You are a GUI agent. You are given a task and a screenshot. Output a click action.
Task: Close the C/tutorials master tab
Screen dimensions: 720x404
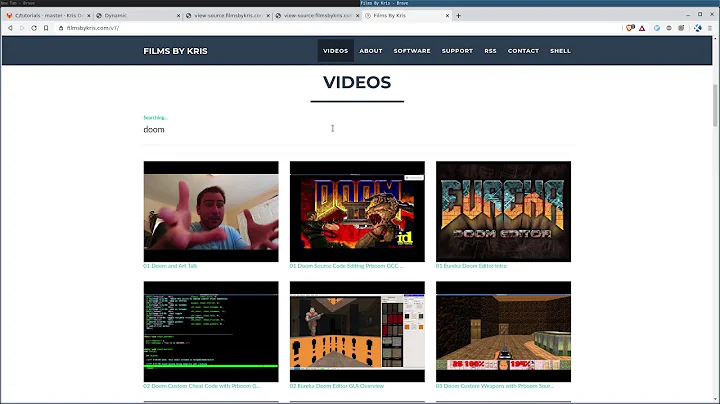[89, 16]
